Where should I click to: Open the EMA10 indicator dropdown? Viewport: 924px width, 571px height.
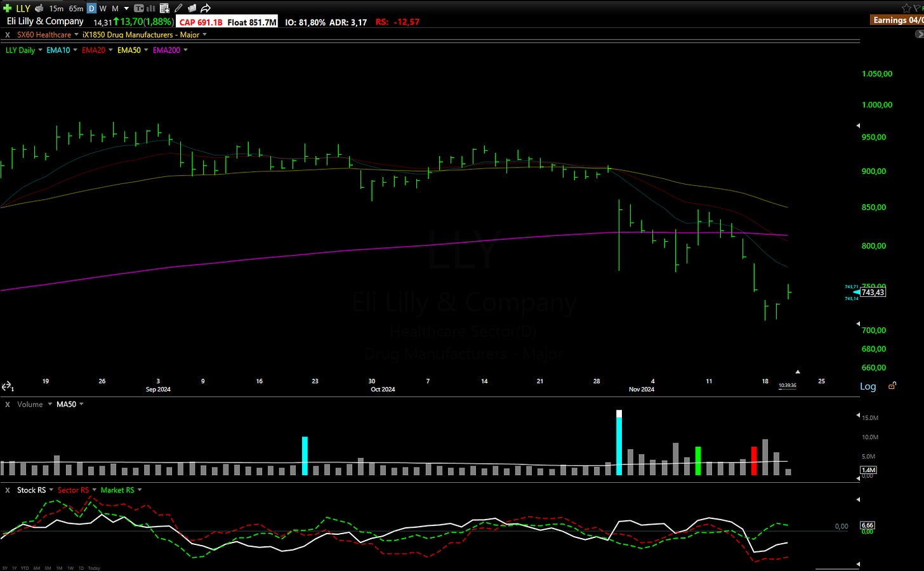(x=75, y=50)
